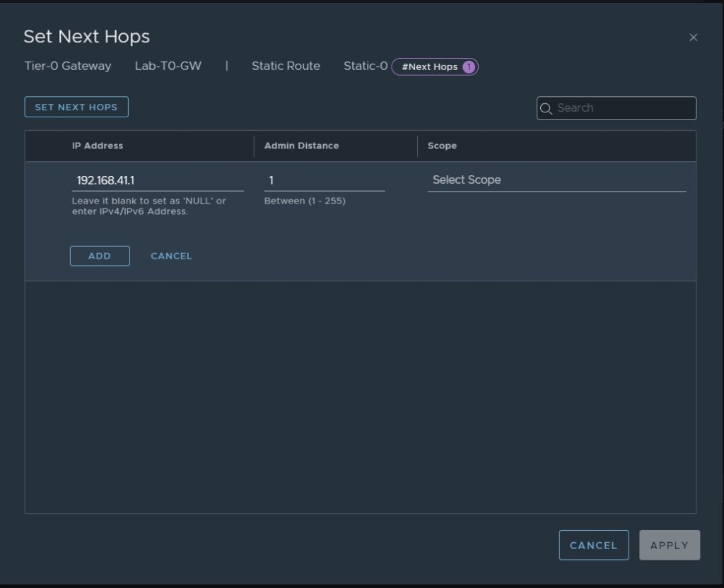This screenshot has width=724, height=588.
Task: Close the Set Next Hops dialog
Action: point(693,37)
